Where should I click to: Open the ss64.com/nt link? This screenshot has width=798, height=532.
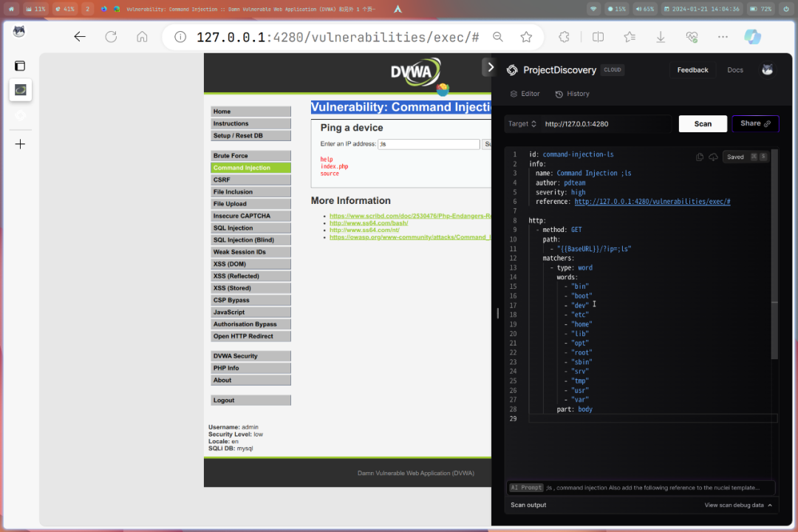pos(364,230)
